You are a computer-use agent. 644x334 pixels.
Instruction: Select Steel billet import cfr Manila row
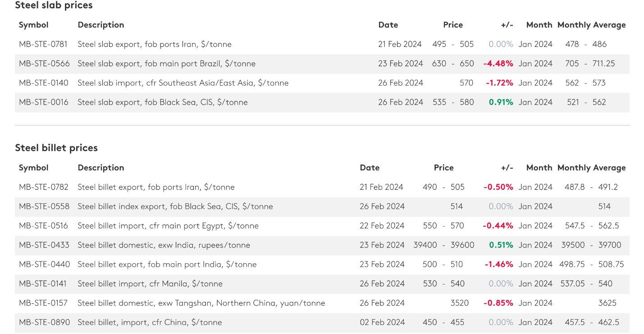[322, 284]
